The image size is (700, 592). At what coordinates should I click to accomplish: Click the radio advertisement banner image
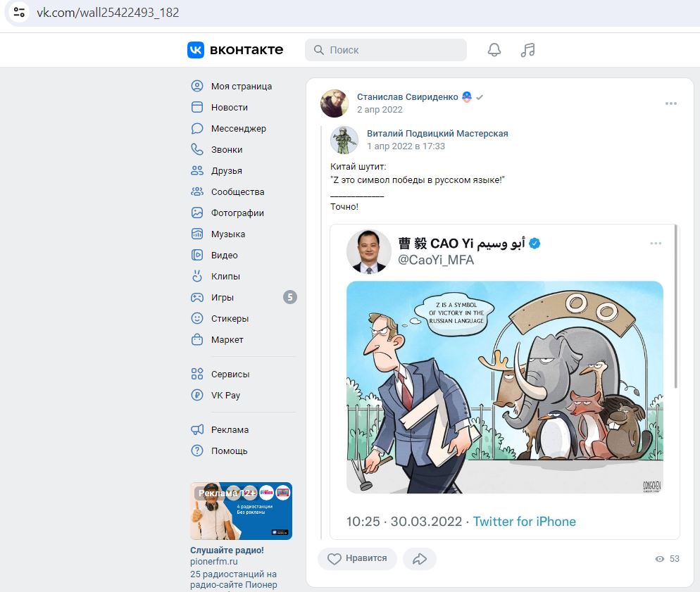point(241,511)
